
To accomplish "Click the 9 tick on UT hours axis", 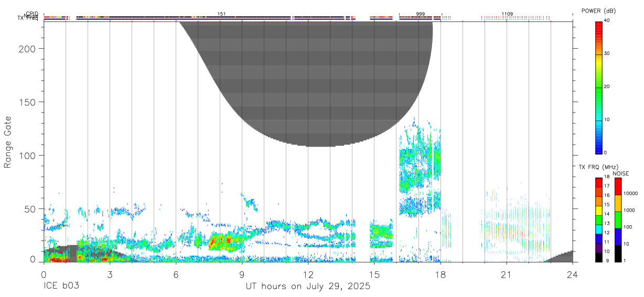I will coord(242,274).
